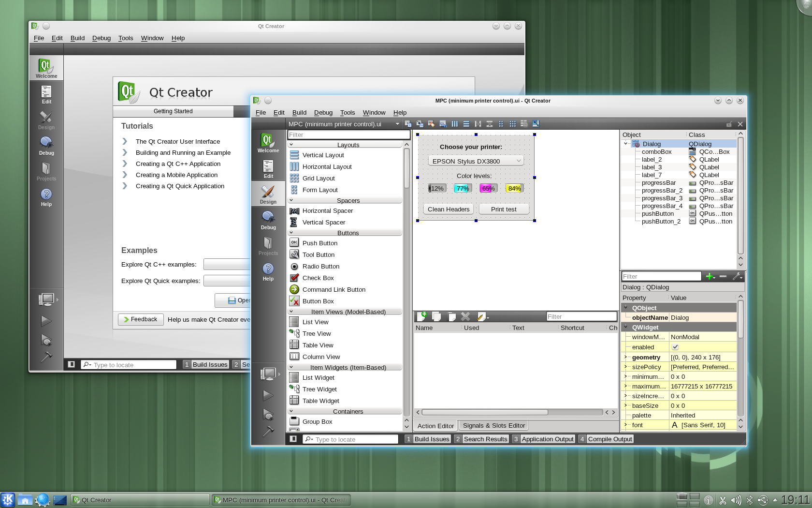Click the Clean Heads button on the form
This screenshot has height=508, width=812.
click(448, 209)
